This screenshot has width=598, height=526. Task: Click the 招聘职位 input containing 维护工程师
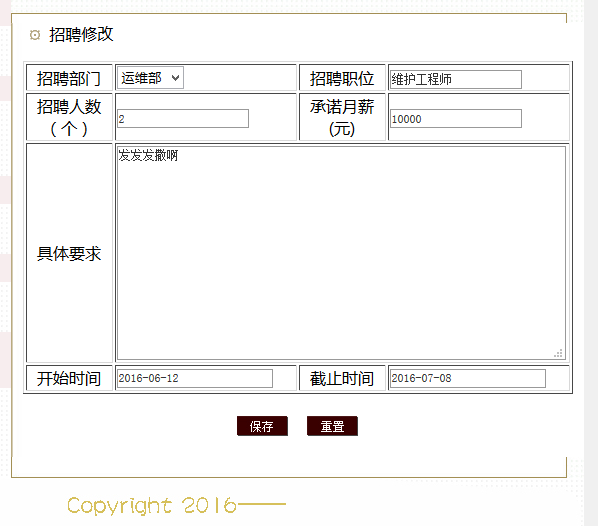pyautogui.click(x=456, y=79)
